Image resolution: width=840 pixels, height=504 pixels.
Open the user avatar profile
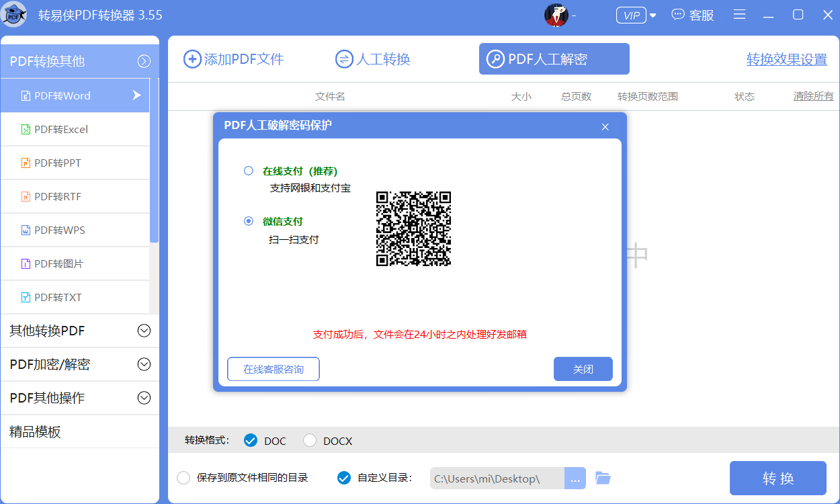click(x=556, y=15)
